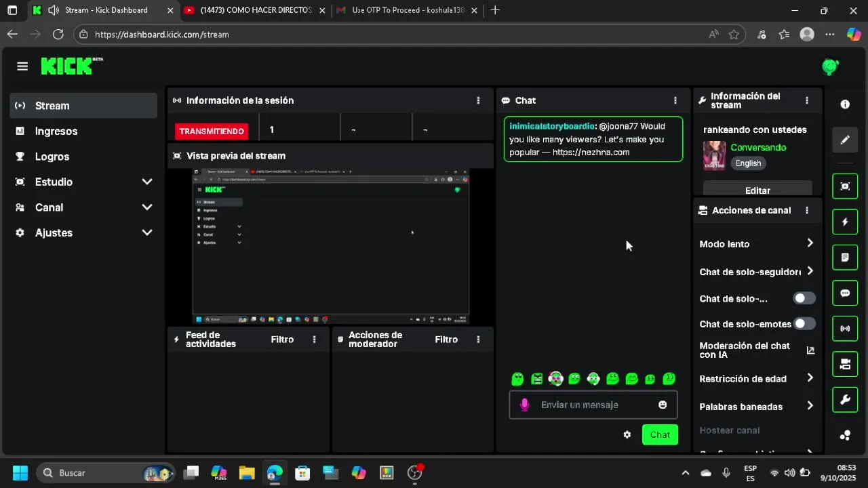
Task: Click the taskbar Buscar search box
Action: tap(106, 472)
